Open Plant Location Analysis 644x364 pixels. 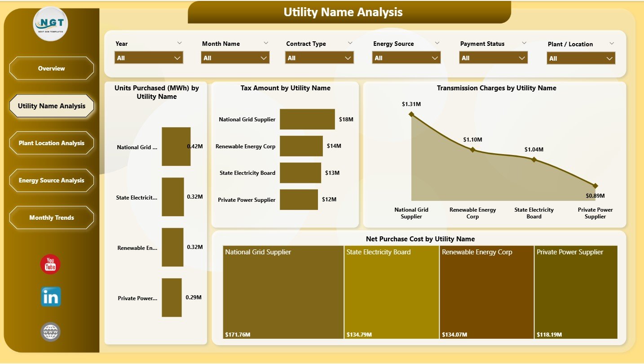point(51,143)
